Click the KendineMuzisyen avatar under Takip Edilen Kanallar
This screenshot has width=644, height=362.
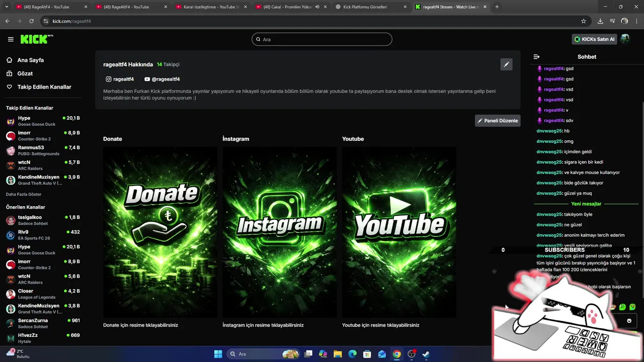pos(11,180)
